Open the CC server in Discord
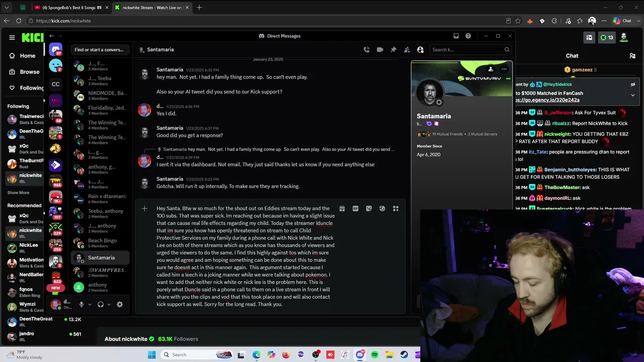The image size is (644, 362). (x=56, y=84)
